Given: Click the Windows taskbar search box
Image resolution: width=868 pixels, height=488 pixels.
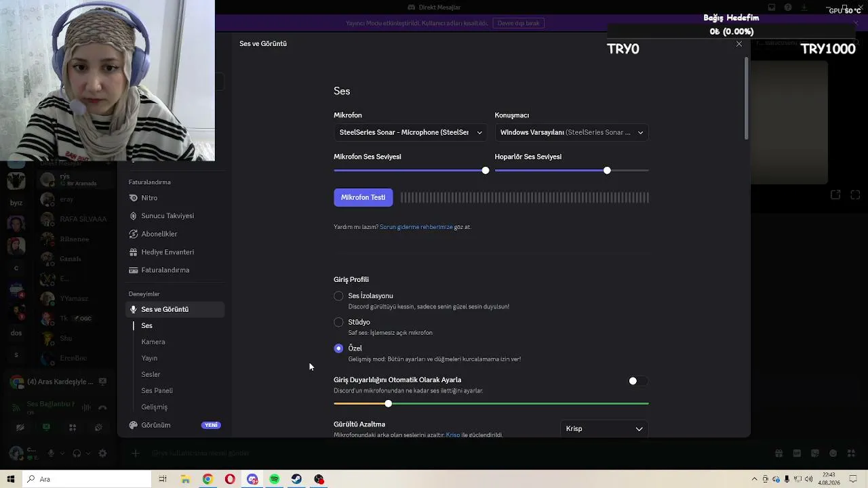Looking at the screenshot, I should click(87, 479).
